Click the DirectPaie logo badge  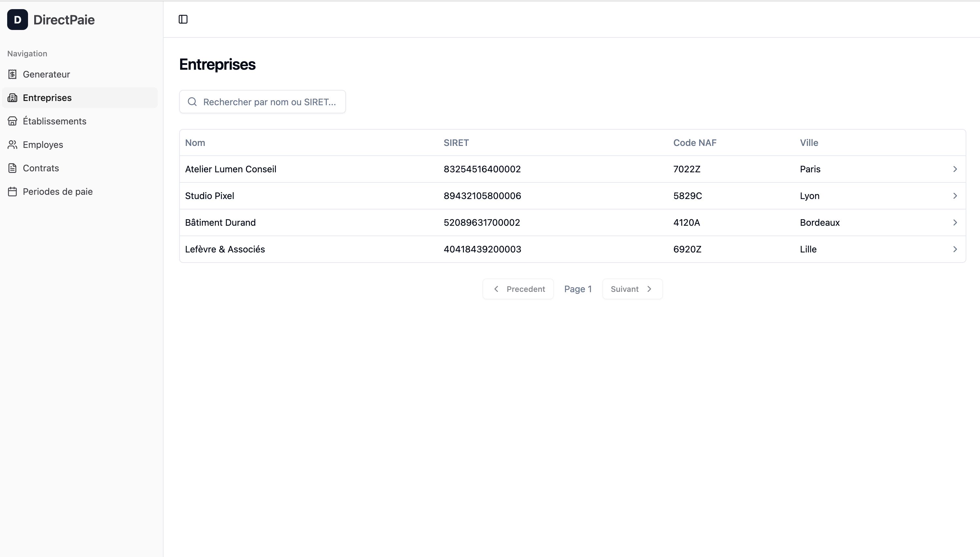pyautogui.click(x=18, y=20)
